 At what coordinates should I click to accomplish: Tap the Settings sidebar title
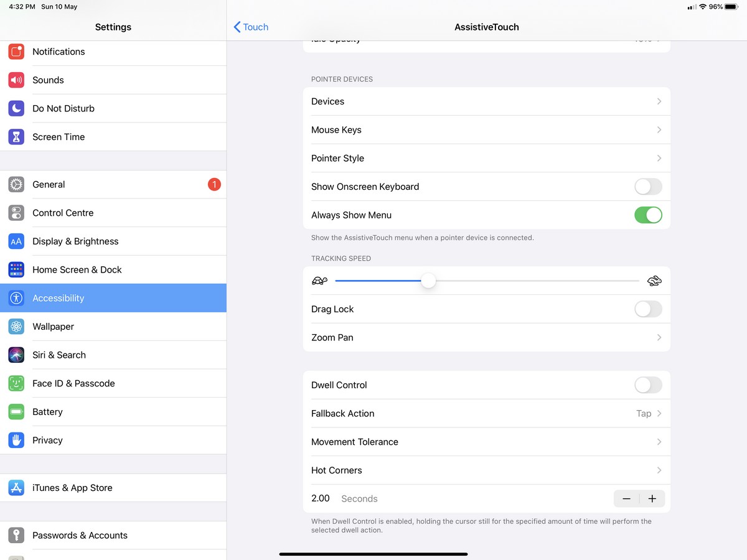coord(113,27)
